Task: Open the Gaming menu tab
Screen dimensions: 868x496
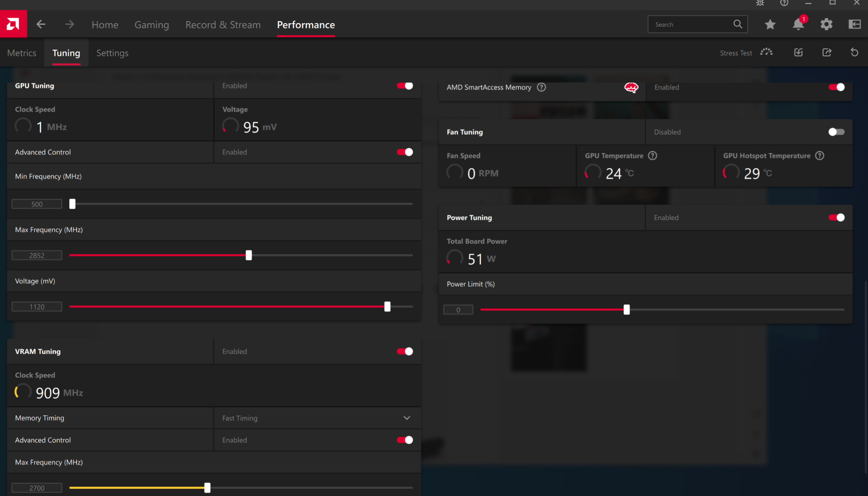Action: point(152,25)
